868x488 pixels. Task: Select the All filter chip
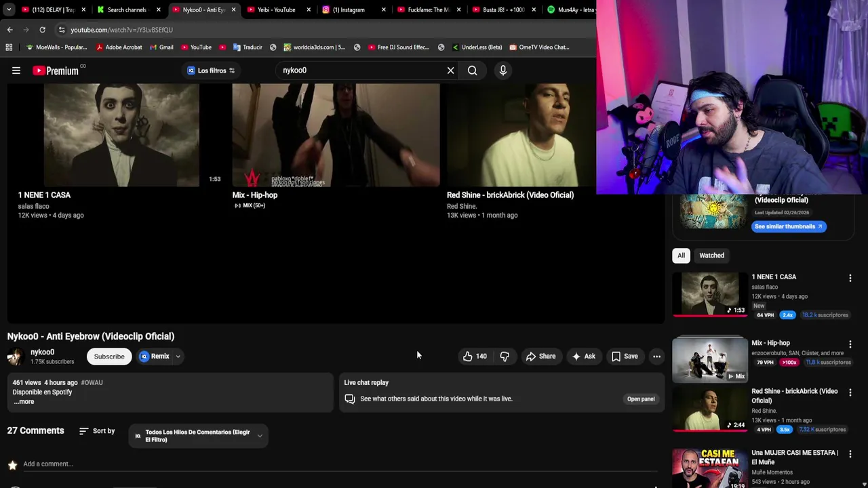point(681,256)
